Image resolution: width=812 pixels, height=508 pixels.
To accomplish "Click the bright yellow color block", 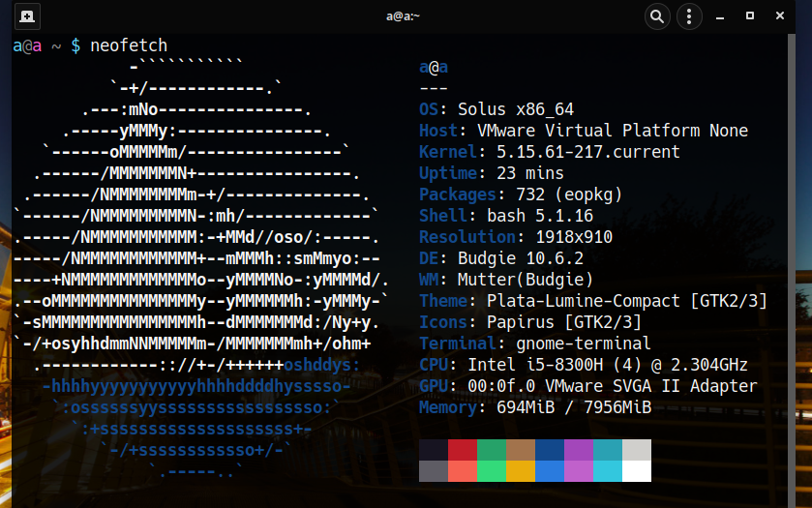I will click(x=521, y=471).
